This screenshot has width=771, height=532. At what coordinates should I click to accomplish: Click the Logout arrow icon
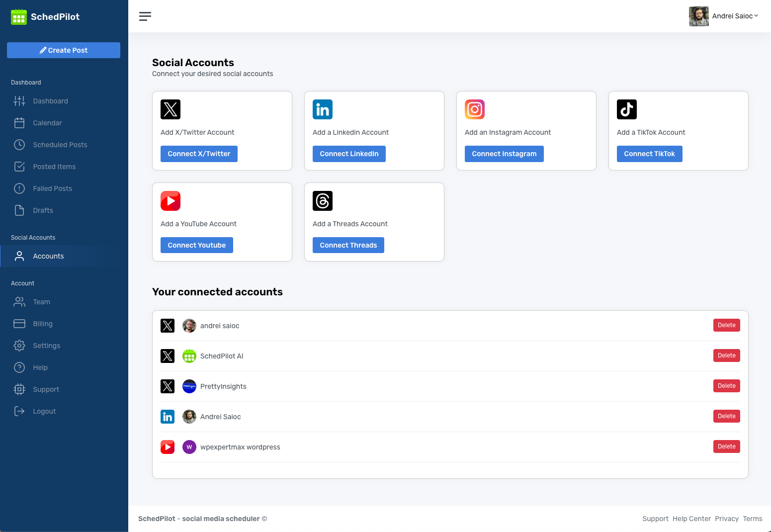coord(19,411)
